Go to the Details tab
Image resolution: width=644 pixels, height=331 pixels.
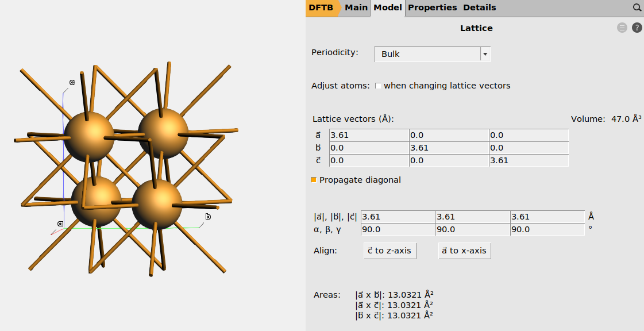479,8
